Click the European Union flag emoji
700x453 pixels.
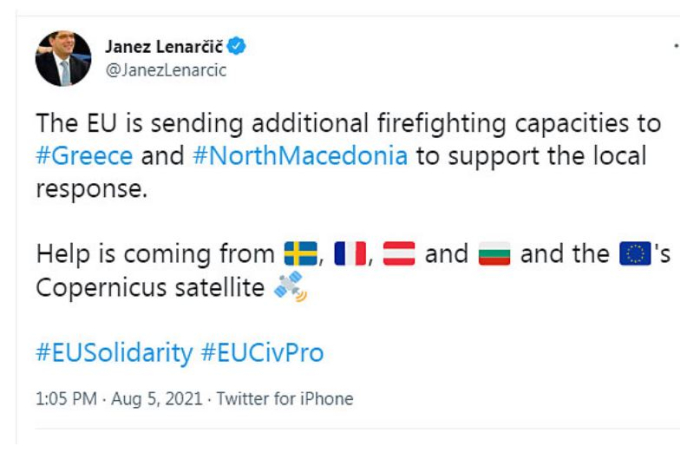633,254
